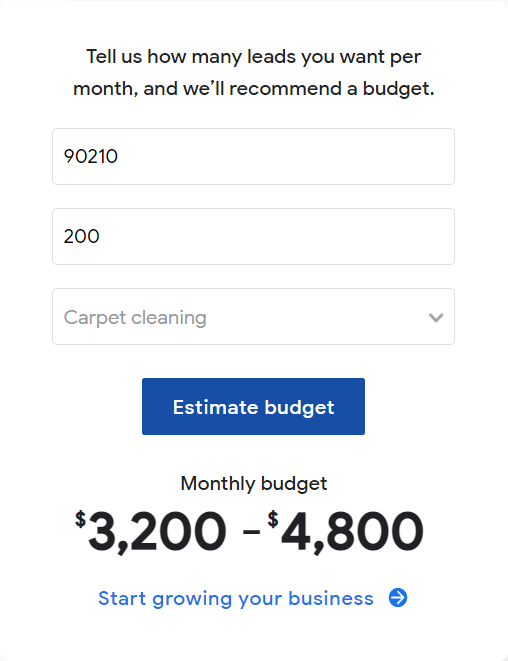Select the Carpet cleaning placeholder text
The height and width of the screenshot is (661, 508).
[x=135, y=318]
